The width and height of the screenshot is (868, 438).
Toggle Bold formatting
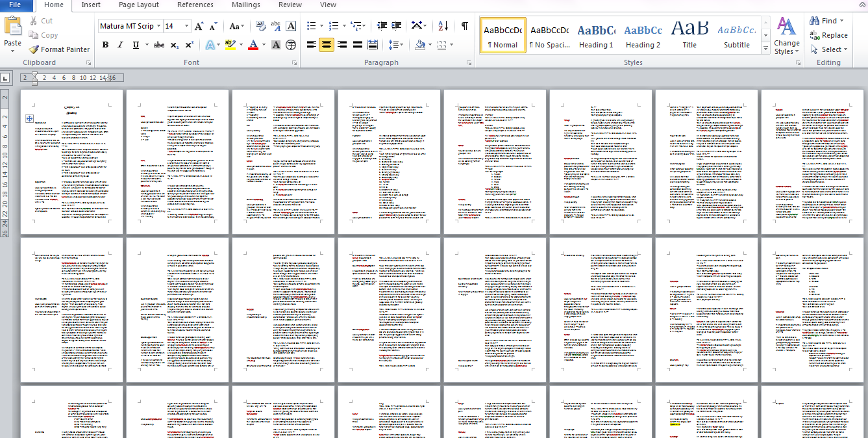(x=105, y=45)
